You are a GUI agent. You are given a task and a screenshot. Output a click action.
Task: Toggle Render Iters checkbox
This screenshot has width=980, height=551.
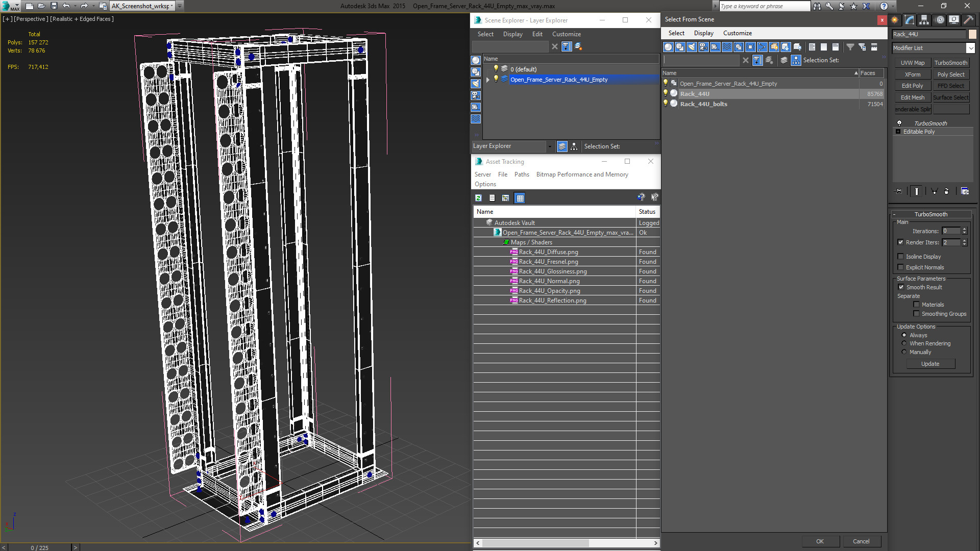pos(900,242)
